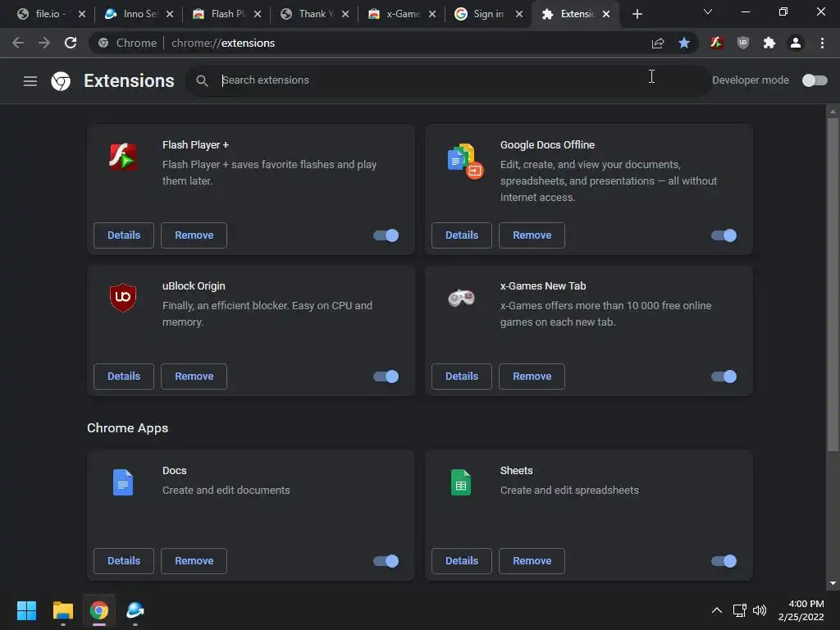The height and width of the screenshot is (630, 840).
Task: Open uBlock Origin toolbar extension icon
Action: (743, 43)
